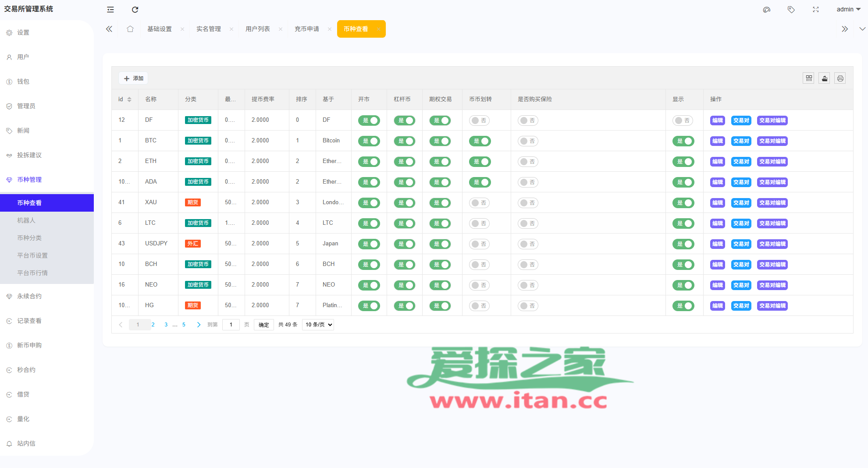Click the 添加 button
Viewport: 868px width, 468px height.
(x=134, y=78)
